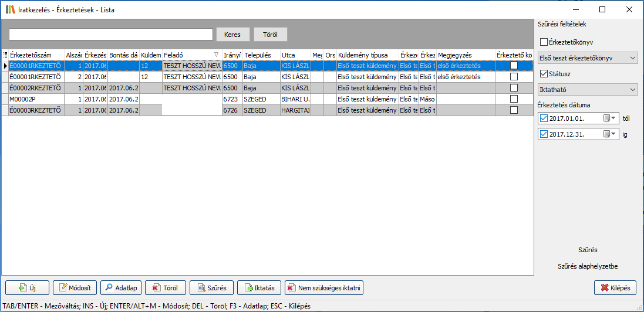The width and height of the screenshot is (644, 312).
Task: Open Adatlap with magnifier icon
Action: (x=121, y=288)
